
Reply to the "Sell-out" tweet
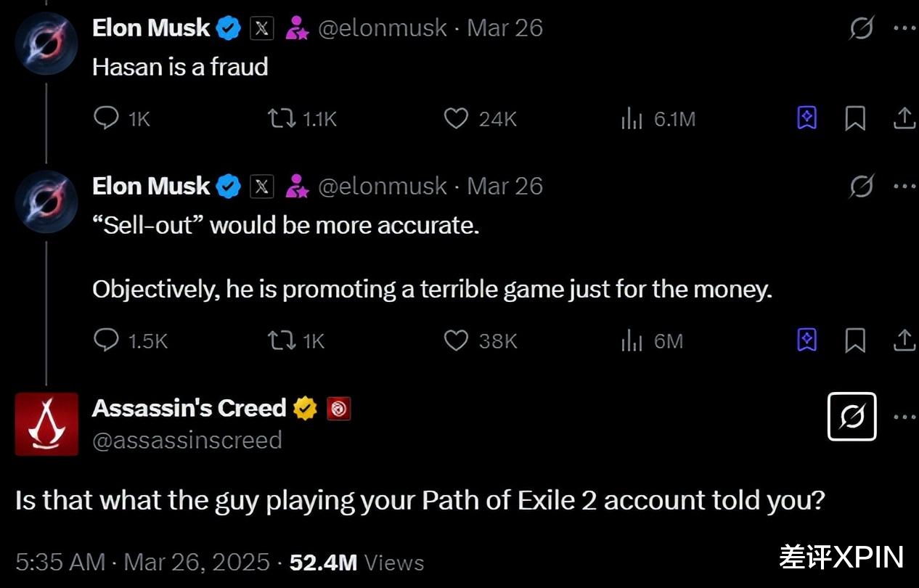pyautogui.click(x=106, y=340)
